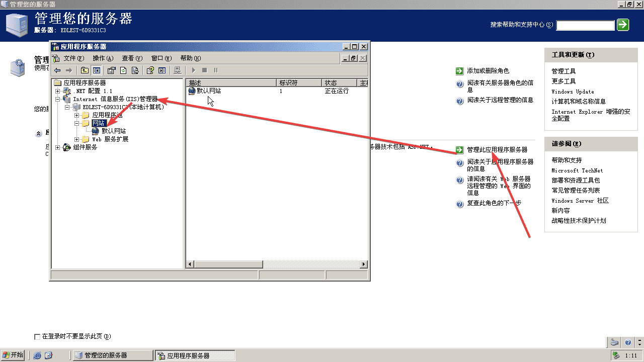Open the 查看(V) menu

(x=132, y=58)
